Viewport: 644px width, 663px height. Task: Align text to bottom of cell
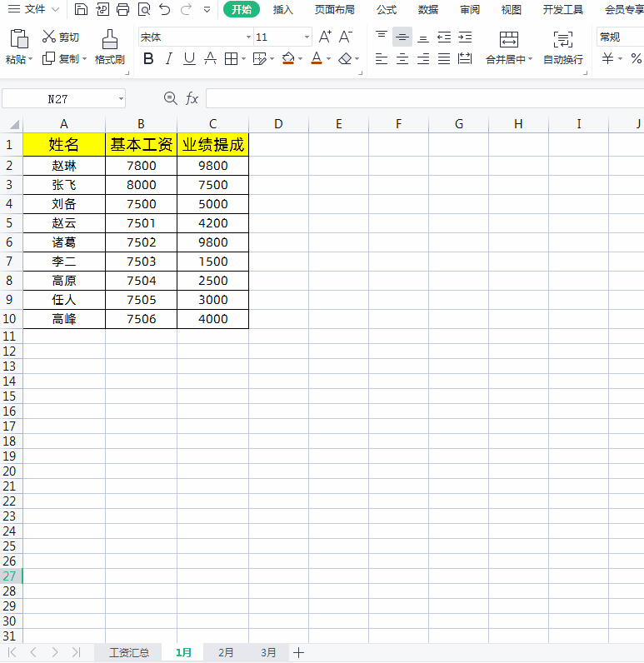click(423, 38)
